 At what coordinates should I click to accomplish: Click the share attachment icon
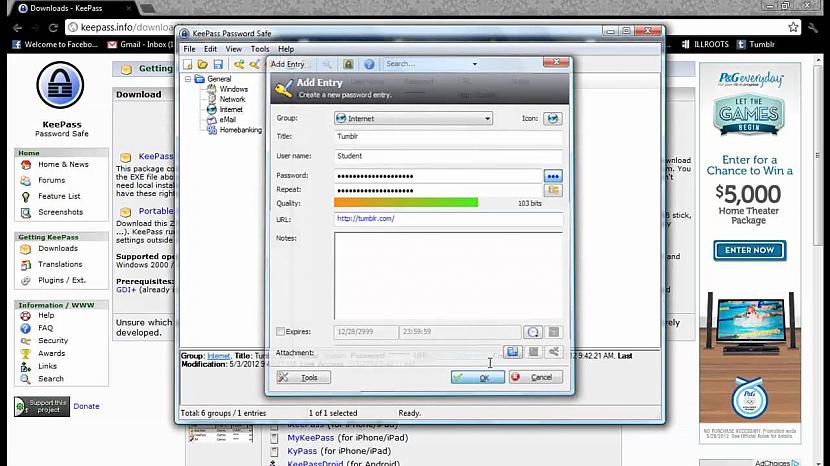553,352
